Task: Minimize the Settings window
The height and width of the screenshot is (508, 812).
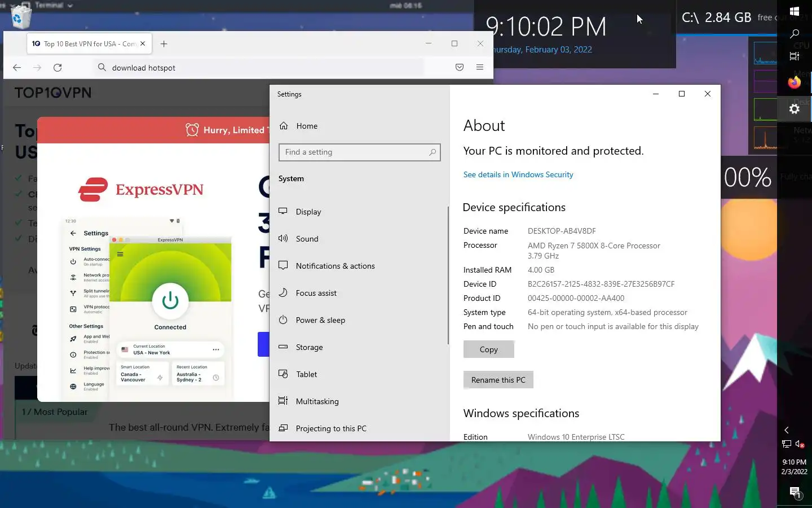Action: pos(656,94)
